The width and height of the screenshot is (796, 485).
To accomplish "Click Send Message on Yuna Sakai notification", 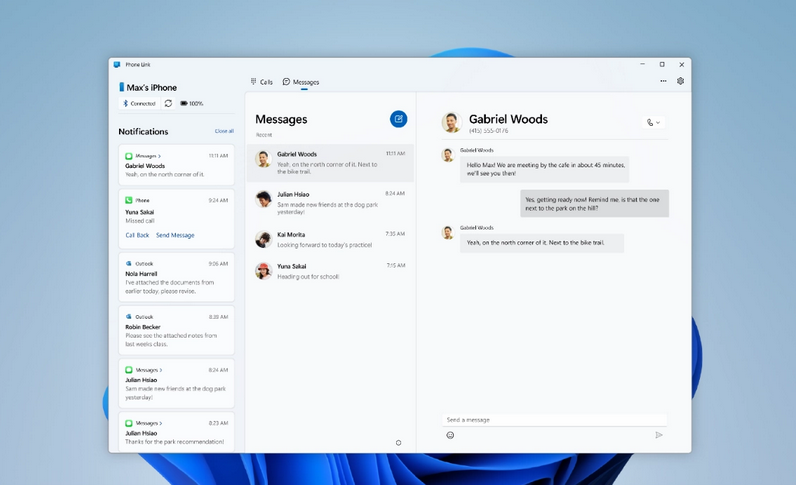I will pyautogui.click(x=175, y=235).
